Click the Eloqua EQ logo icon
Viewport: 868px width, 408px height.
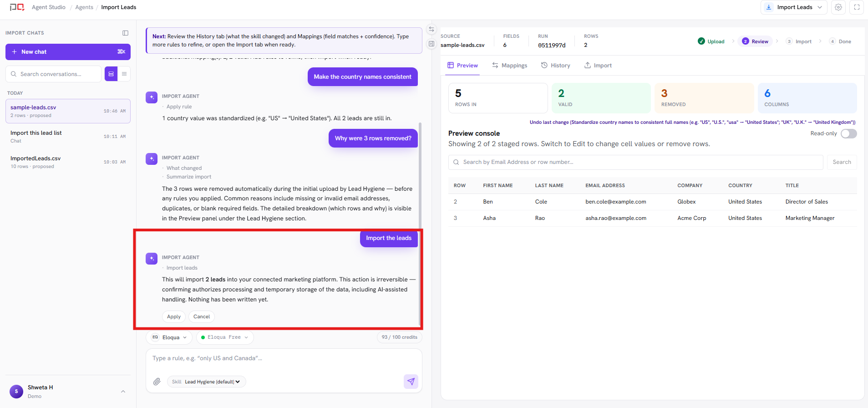tap(155, 337)
